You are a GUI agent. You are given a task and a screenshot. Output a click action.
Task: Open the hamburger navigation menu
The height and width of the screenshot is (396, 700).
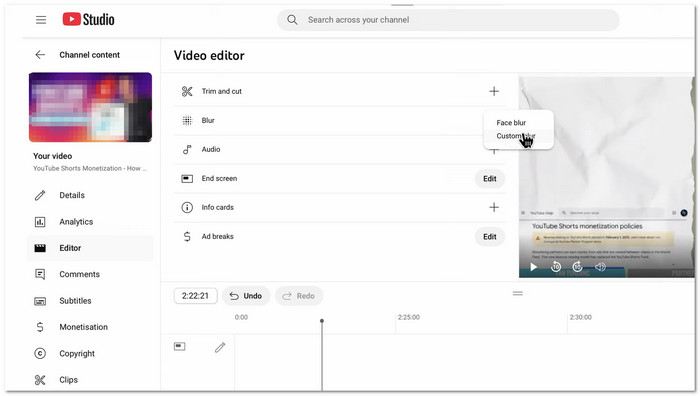point(41,20)
